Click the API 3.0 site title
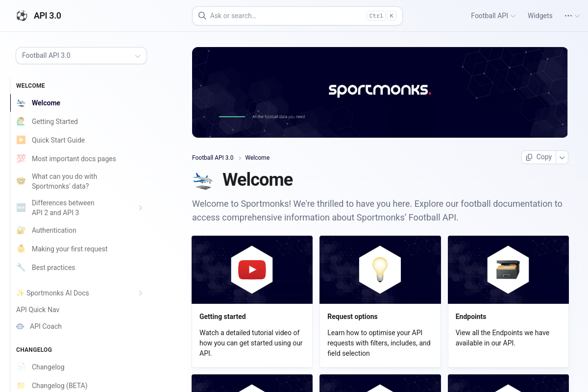 [48, 16]
